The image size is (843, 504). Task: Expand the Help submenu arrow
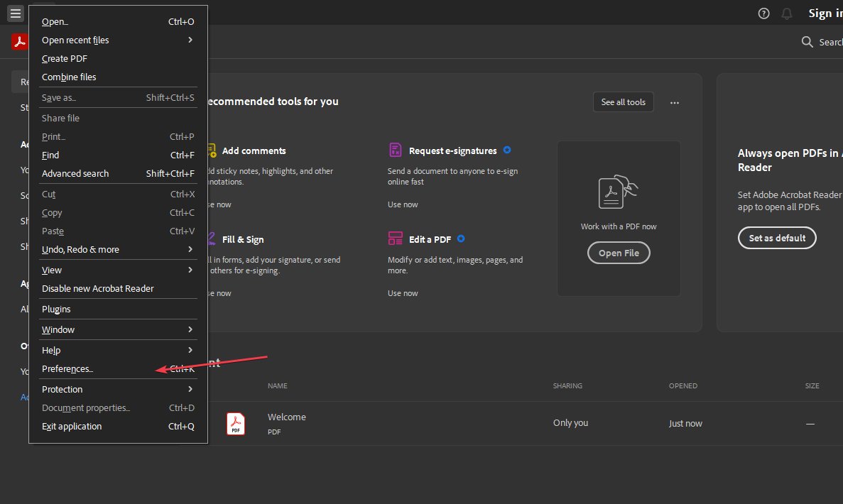pyautogui.click(x=190, y=350)
